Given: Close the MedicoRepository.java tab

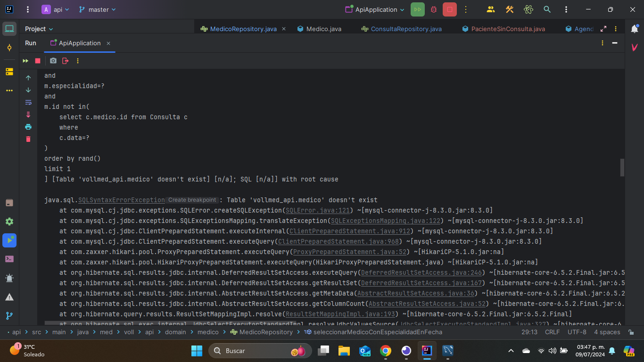Looking at the screenshot, I should pos(284,29).
